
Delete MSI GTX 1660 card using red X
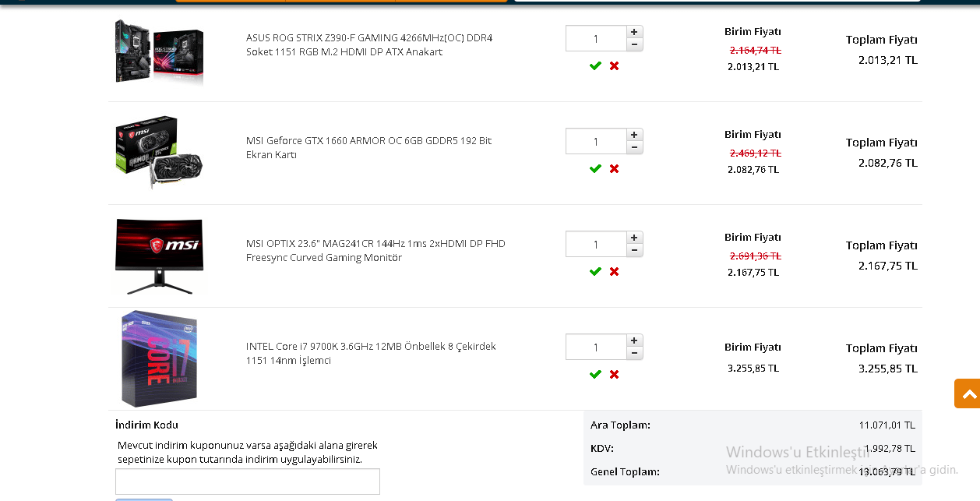point(614,169)
